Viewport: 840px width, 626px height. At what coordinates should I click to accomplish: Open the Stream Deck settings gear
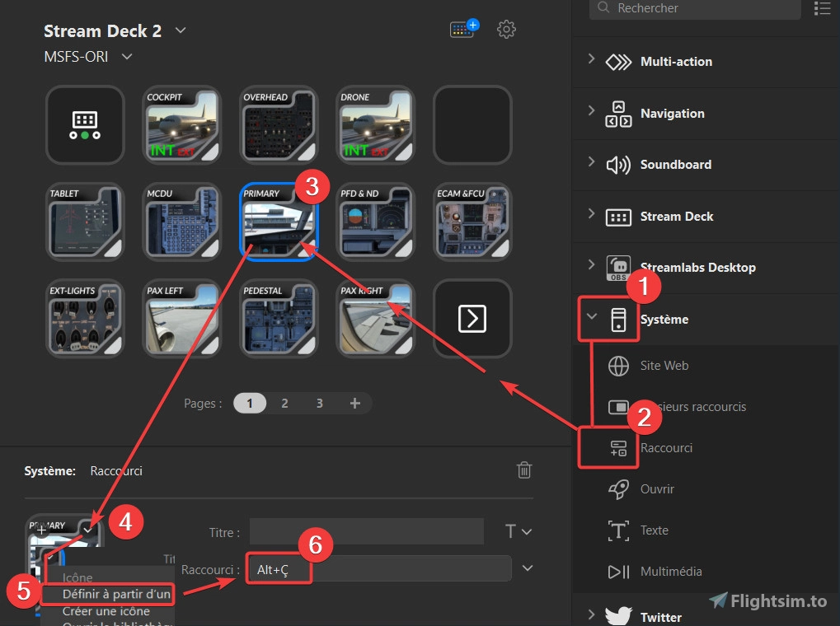point(506,29)
